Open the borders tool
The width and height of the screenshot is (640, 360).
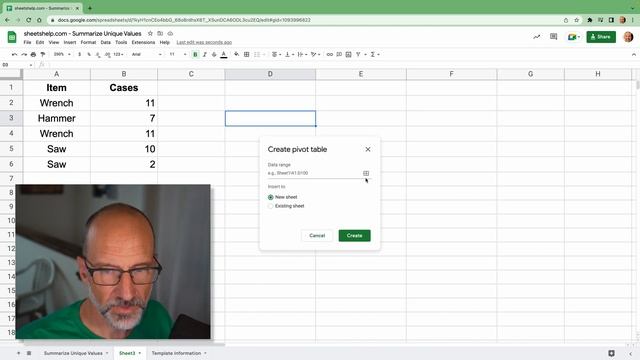[x=247, y=54]
